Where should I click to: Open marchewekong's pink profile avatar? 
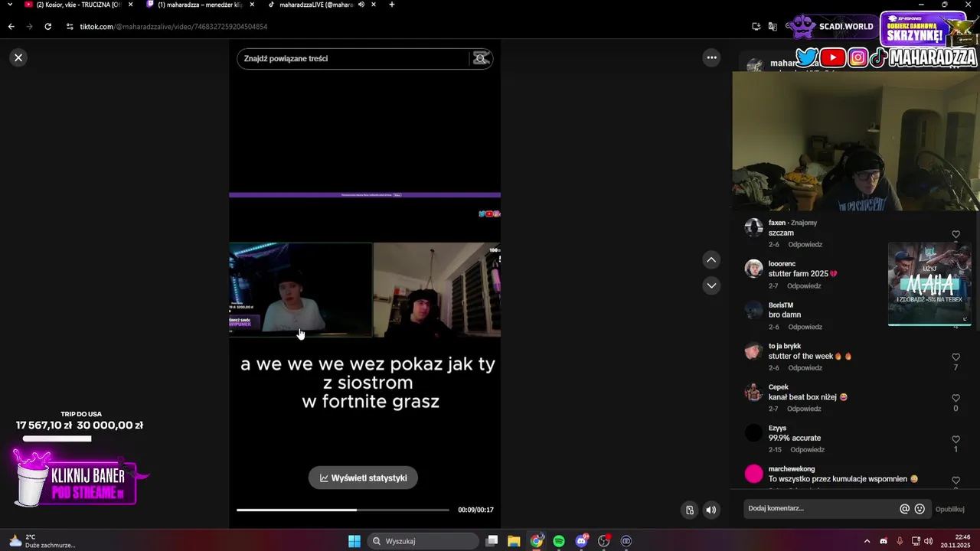[x=754, y=474]
